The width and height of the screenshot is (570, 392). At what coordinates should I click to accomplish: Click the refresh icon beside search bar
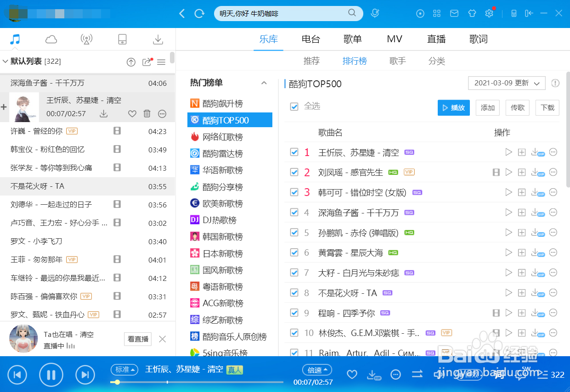(x=199, y=14)
